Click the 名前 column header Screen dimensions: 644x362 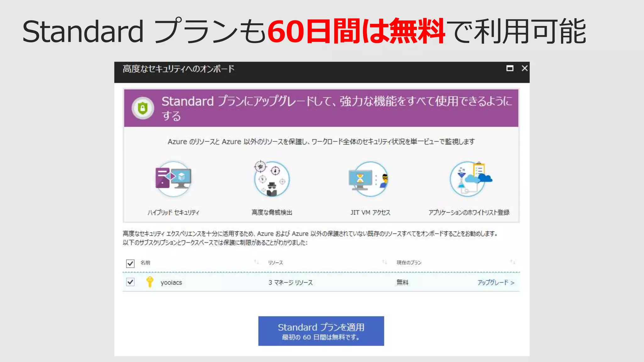pos(145,263)
